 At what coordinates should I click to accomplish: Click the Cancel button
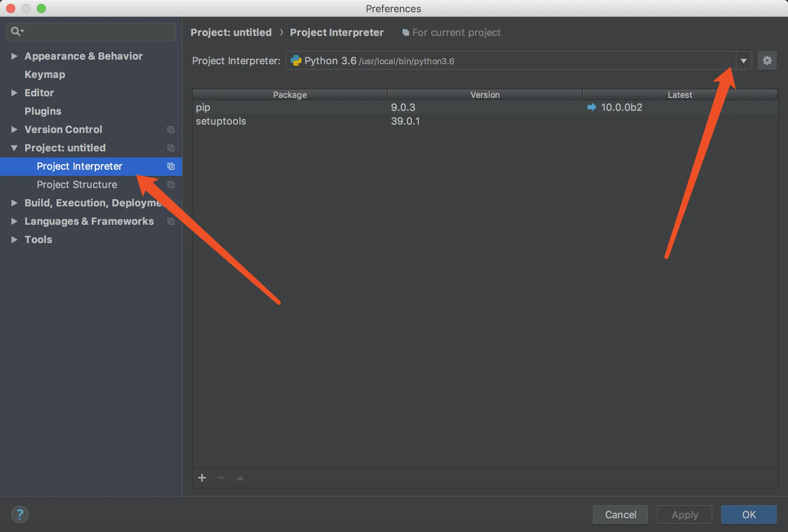click(x=620, y=514)
